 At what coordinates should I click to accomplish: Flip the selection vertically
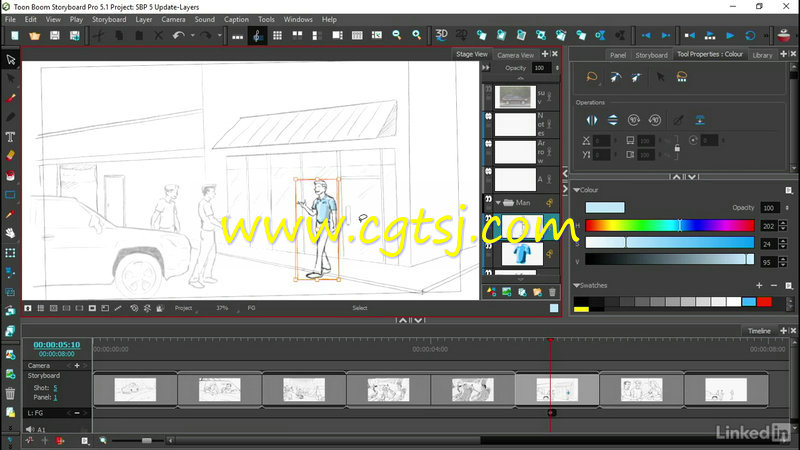[613, 120]
